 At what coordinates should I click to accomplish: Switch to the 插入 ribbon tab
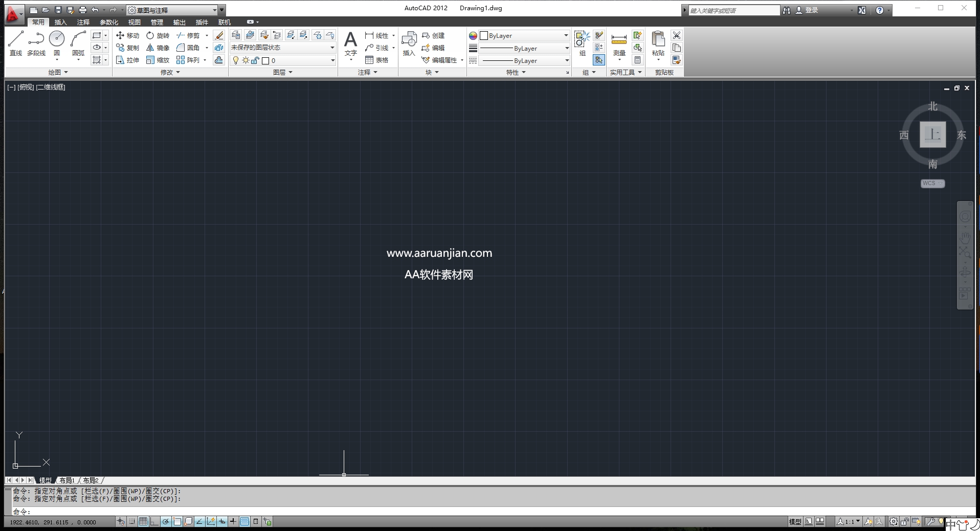click(60, 22)
